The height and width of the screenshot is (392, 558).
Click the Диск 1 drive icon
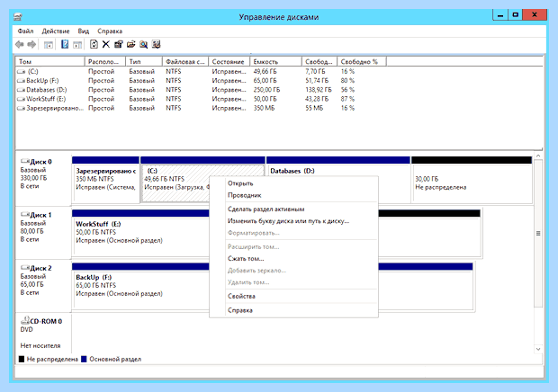point(25,215)
